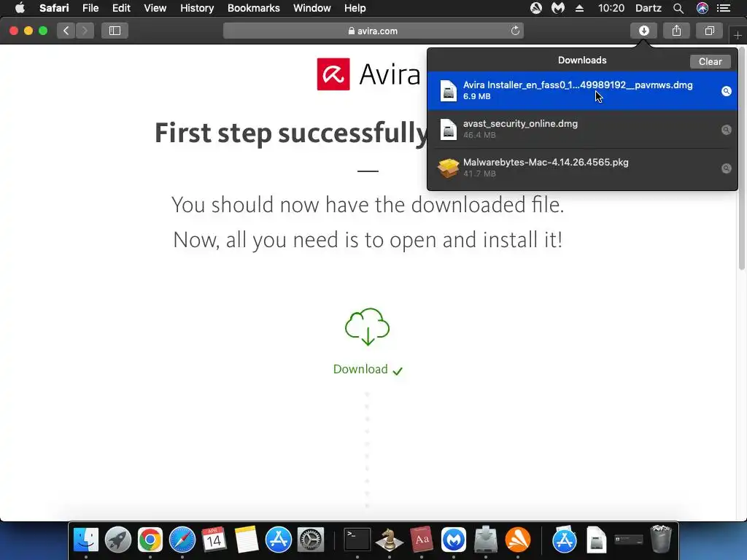Viewport: 747px width, 560px height.
Task: Click the avira.com address field
Action: tap(373, 31)
